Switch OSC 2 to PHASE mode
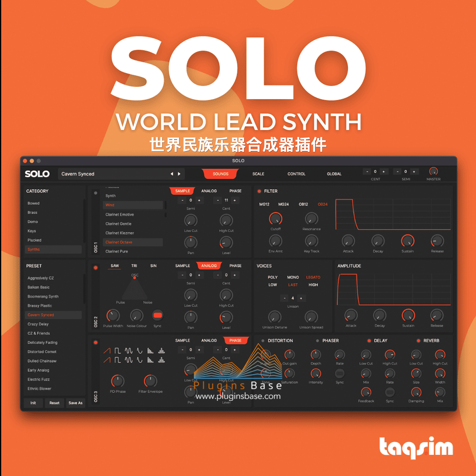476x476 pixels. (x=235, y=266)
